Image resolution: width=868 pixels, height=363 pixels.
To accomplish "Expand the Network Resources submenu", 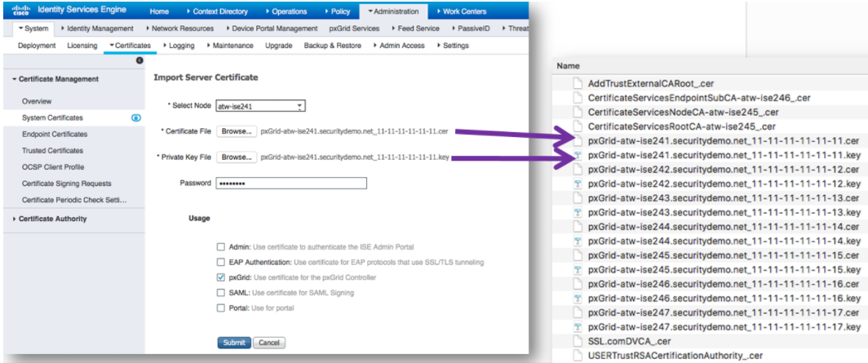I will [x=180, y=29].
